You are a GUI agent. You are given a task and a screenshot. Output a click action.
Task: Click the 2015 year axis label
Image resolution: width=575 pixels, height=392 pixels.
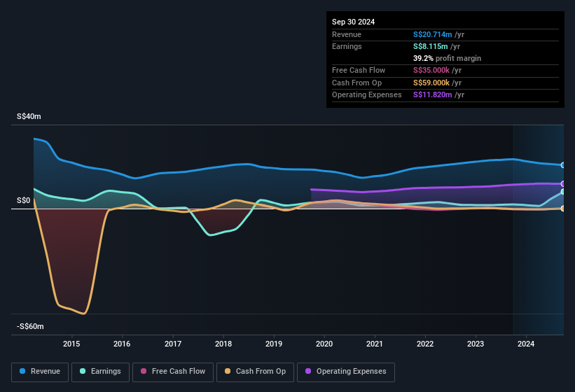tap(71, 344)
